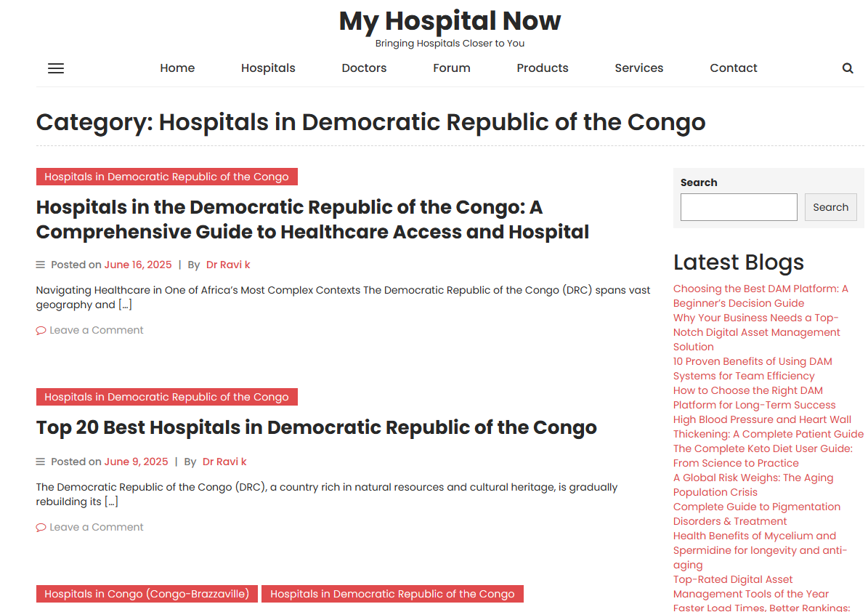
Task: Open the Comprehensive Guide to Healthcare Access article
Action: [x=289, y=219]
